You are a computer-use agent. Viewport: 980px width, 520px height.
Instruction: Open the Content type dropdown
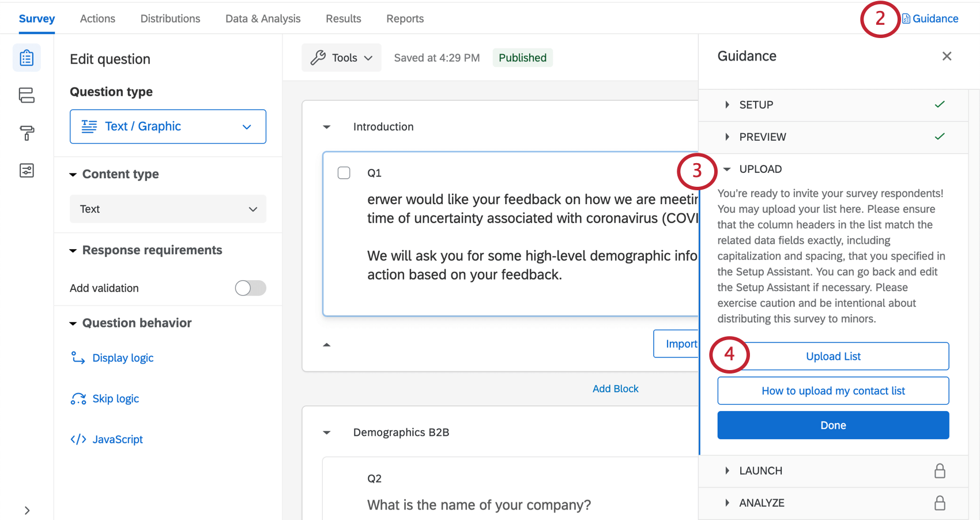[168, 209]
